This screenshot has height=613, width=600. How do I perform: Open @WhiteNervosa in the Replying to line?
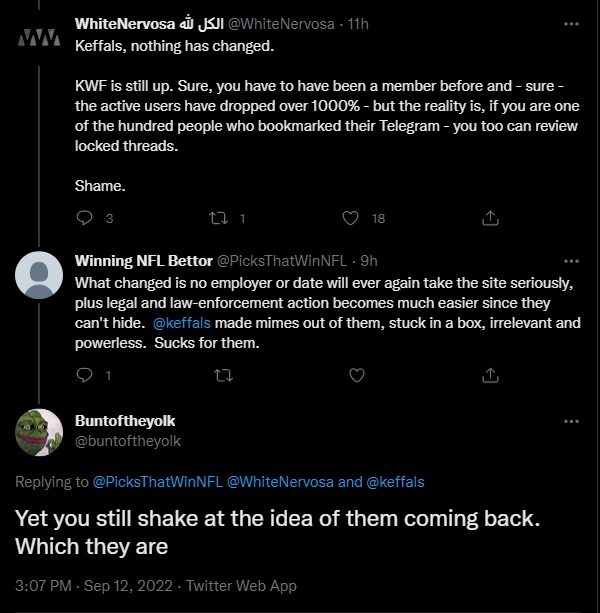(280, 482)
